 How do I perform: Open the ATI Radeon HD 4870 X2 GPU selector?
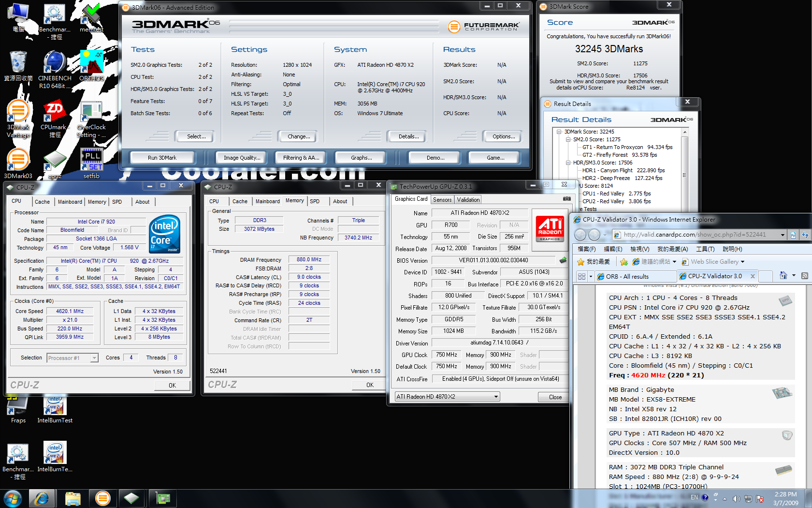(447, 397)
